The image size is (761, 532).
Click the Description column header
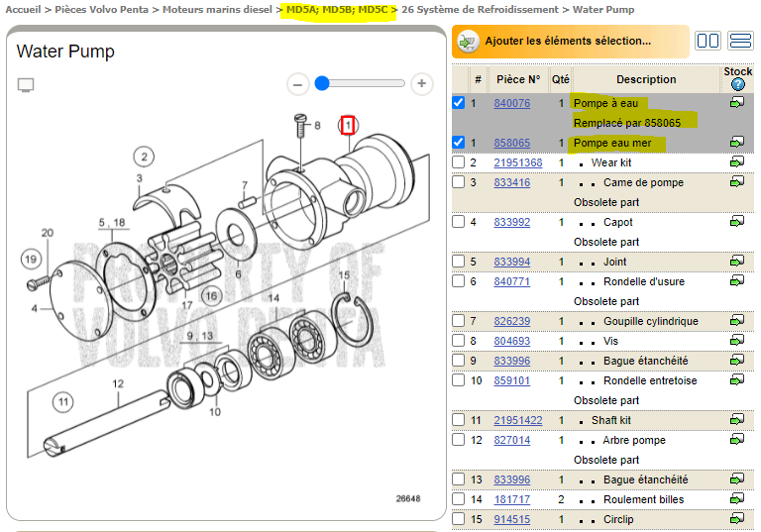coord(645,79)
